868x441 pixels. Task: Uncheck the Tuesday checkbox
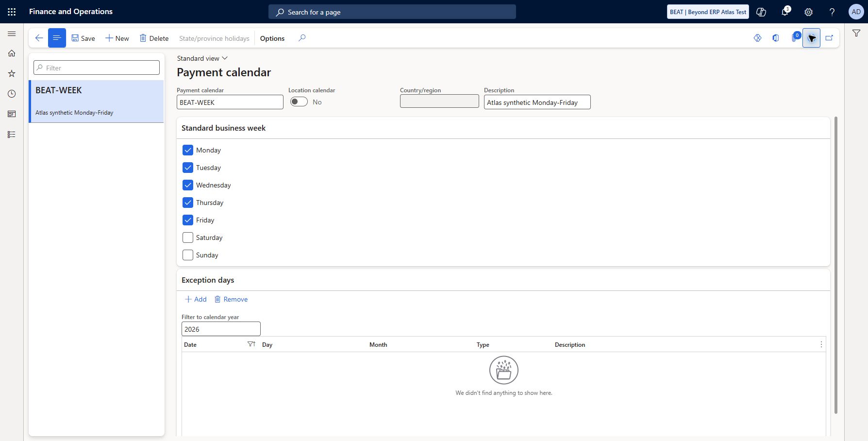click(188, 168)
